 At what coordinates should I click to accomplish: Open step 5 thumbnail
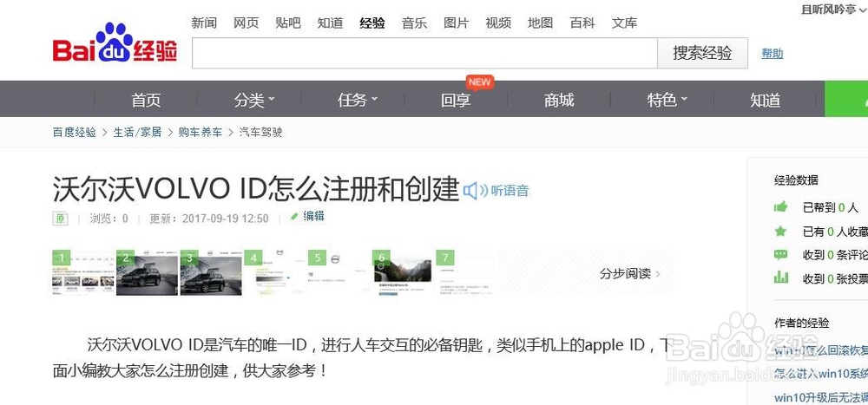tap(339, 273)
